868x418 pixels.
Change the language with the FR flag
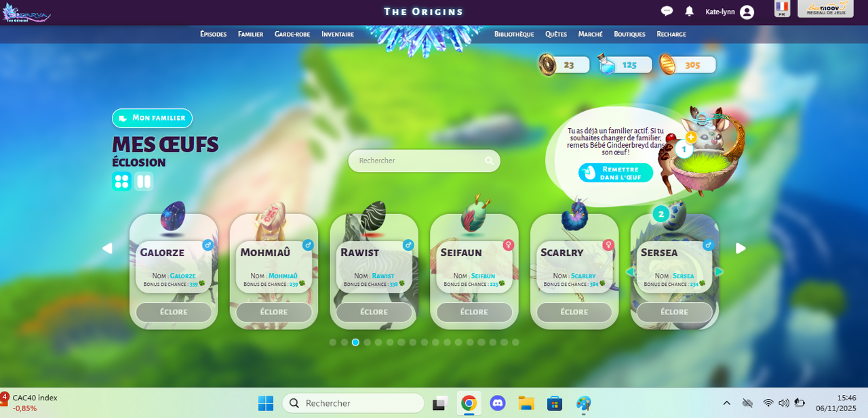click(782, 8)
